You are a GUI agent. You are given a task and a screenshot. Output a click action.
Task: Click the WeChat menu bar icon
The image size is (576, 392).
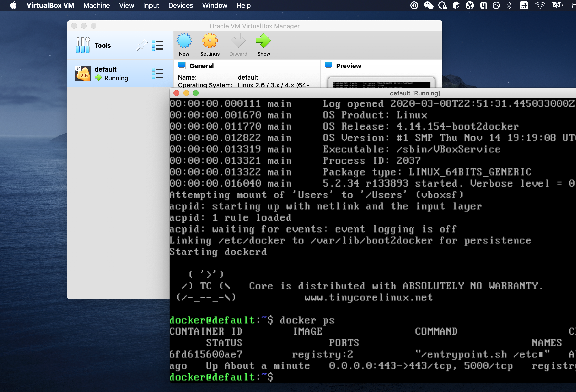[429, 5]
